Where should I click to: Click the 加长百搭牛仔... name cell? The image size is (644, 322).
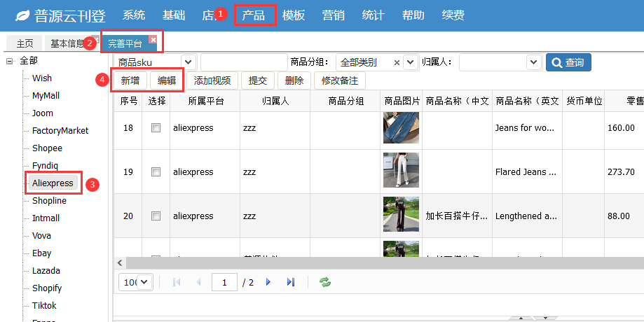pyautogui.click(x=457, y=216)
